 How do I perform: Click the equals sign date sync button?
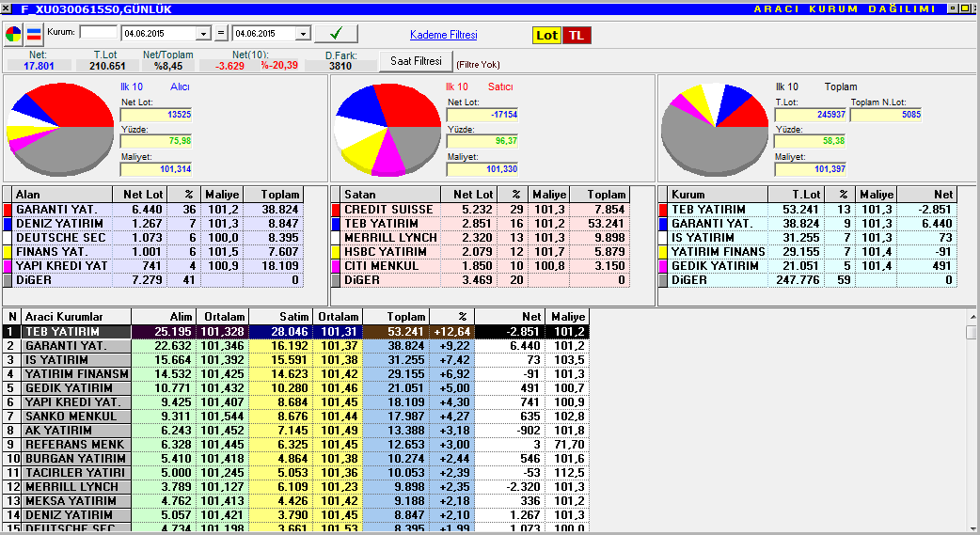tap(221, 33)
